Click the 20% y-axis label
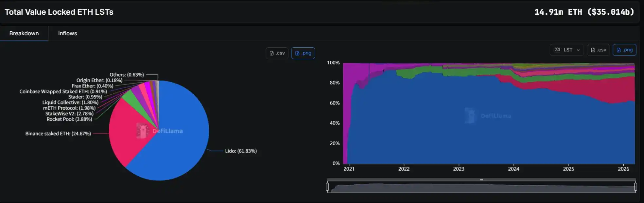 click(x=335, y=143)
